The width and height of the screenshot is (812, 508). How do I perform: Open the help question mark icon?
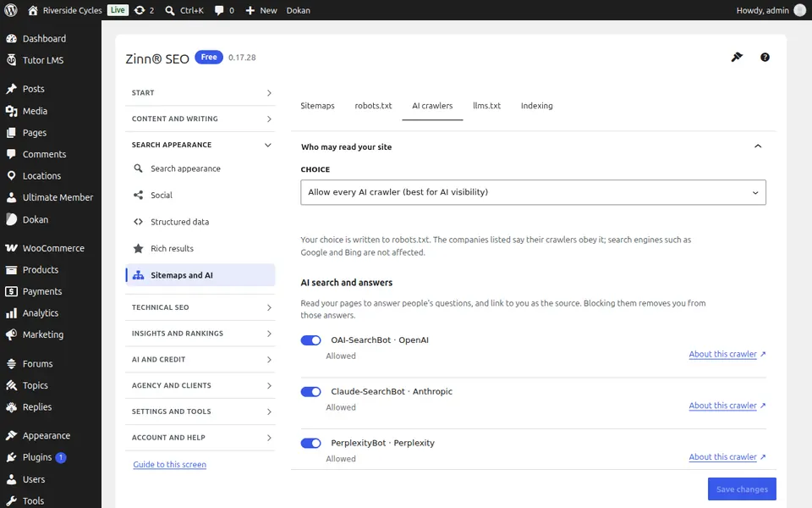765,57
